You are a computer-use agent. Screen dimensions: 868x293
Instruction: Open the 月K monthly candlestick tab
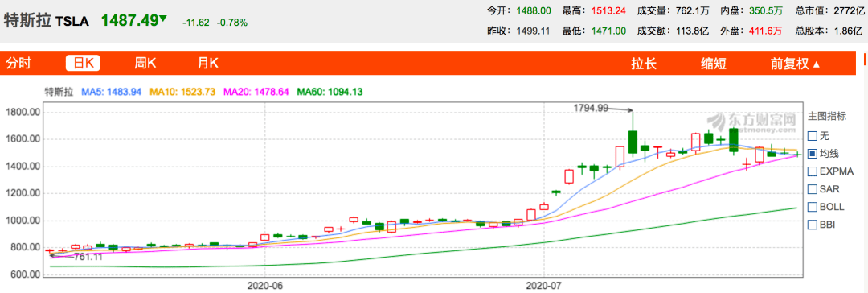tap(207, 64)
